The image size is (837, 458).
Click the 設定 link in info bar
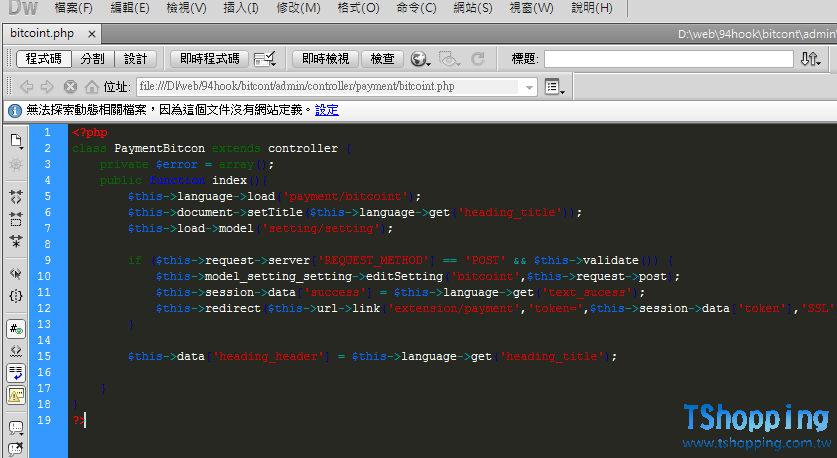point(326,110)
